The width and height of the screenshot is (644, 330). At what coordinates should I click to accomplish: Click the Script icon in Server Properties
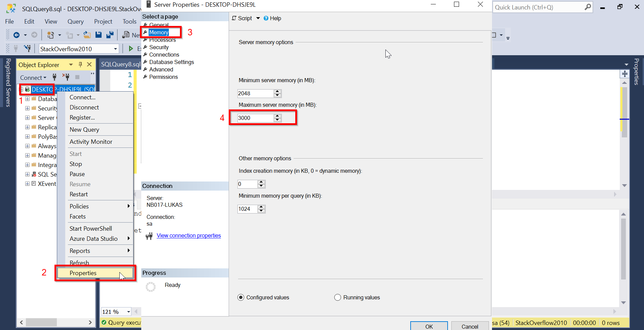(234, 18)
